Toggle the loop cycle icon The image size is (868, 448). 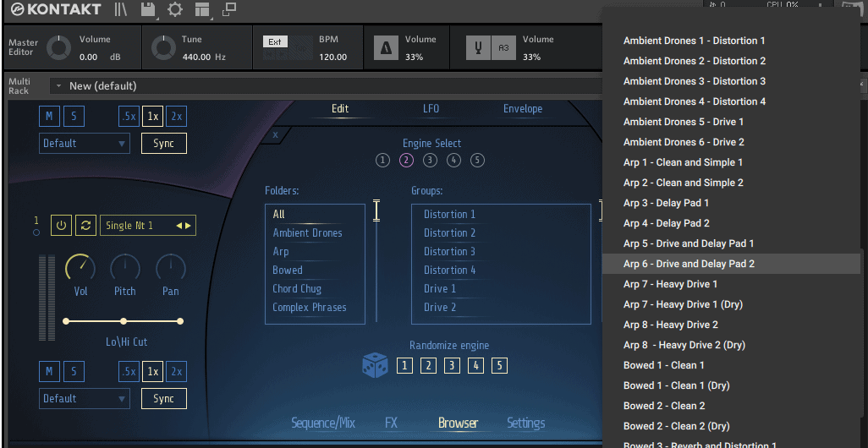tap(85, 226)
